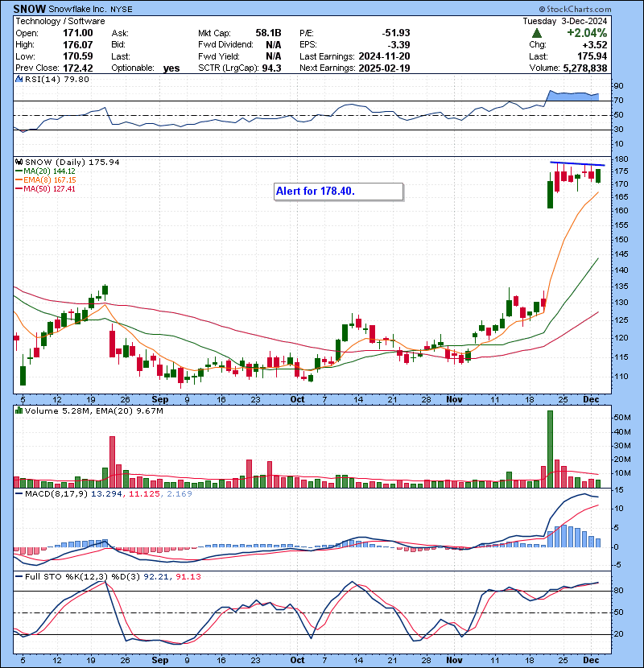Click the SCTR (LrgCap) value 94.3

271,68
